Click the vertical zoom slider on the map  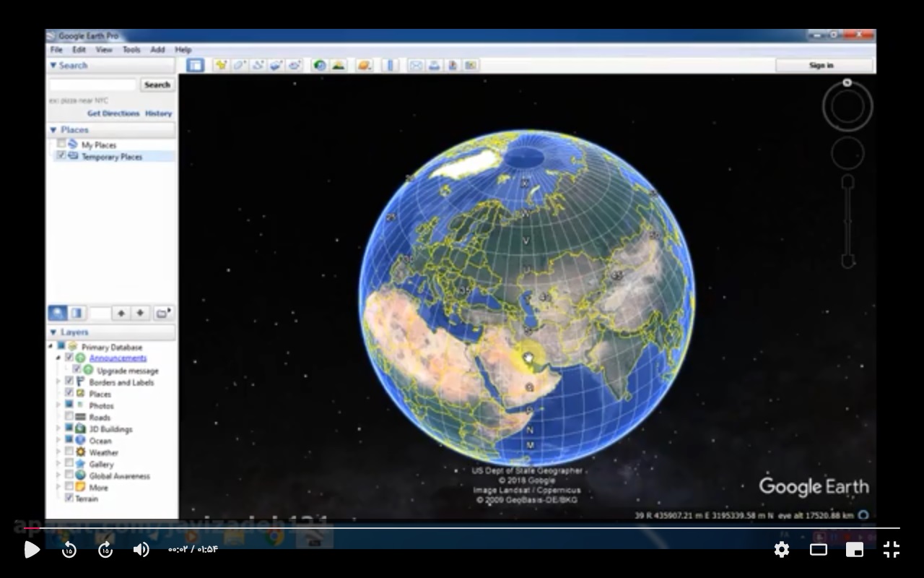coord(847,221)
